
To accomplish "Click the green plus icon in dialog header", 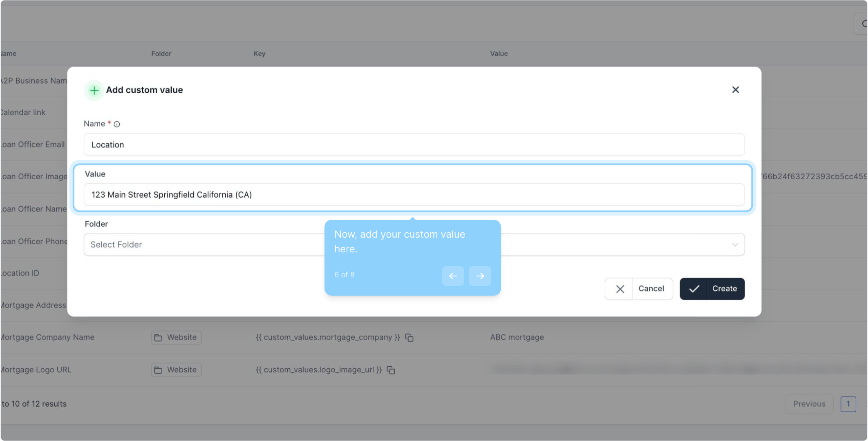I will point(94,90).
